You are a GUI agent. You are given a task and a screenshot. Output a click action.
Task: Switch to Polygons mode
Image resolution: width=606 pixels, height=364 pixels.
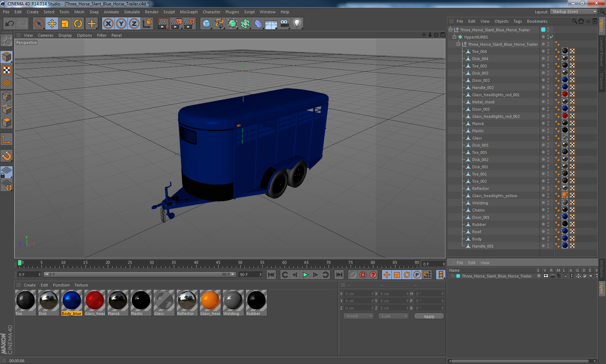(7, 123)
